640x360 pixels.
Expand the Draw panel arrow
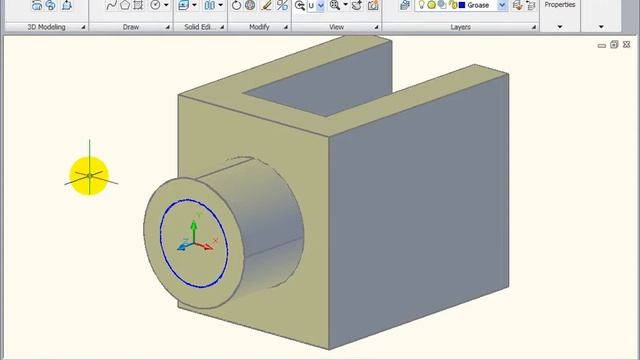167,27
